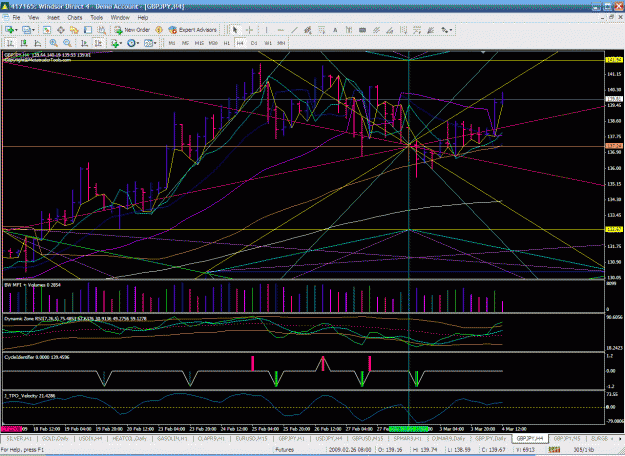This screenshot has width=625, height=456.
Task: Click the Futures status bar entry
Action: (x=285, y=450)
